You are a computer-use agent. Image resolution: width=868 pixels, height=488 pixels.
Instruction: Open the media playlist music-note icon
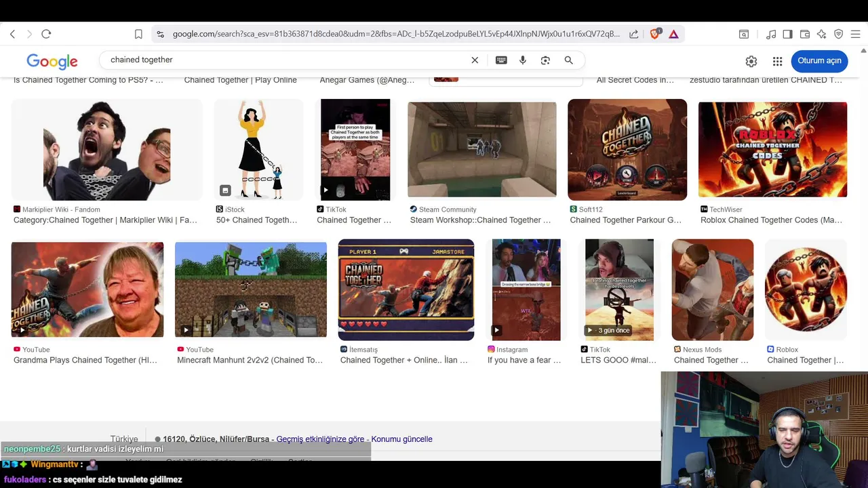[x=771, y=34]
